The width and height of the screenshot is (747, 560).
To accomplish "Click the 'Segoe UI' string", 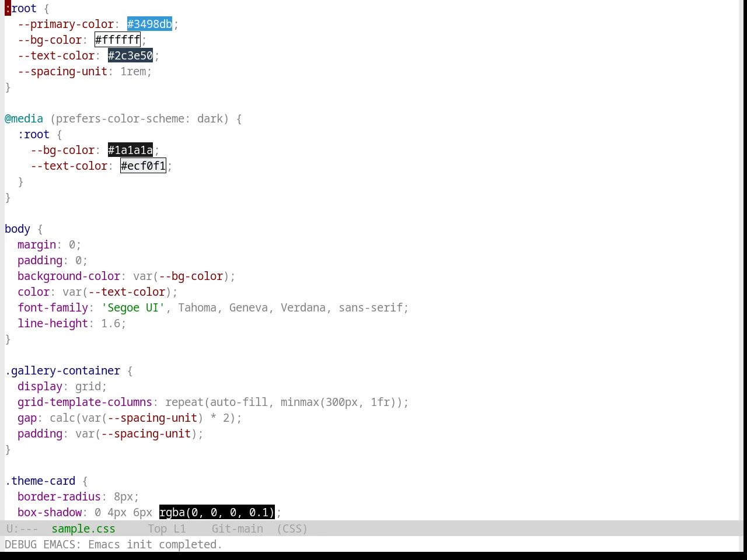I will [133, 307].
